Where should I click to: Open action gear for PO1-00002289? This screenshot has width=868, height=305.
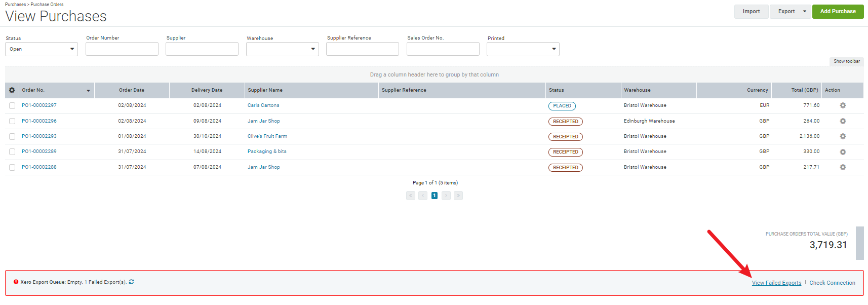[x=843, y=152]
